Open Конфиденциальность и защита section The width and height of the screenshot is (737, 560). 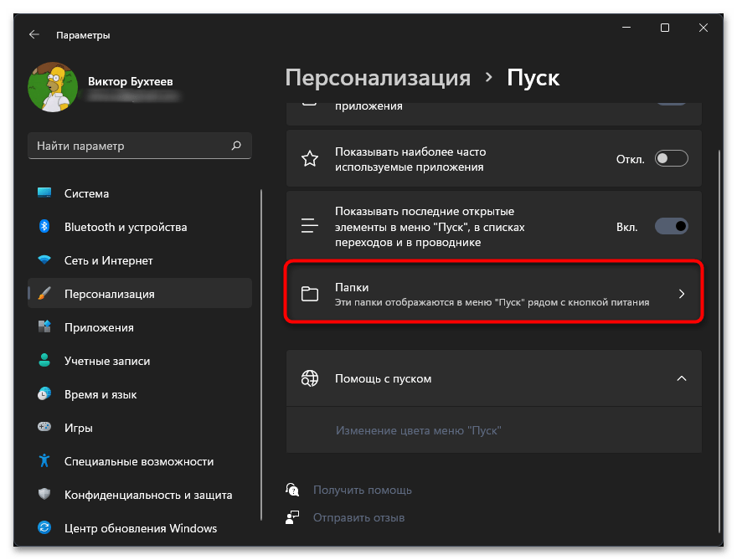pyautogui.click(x=140, y=495)
